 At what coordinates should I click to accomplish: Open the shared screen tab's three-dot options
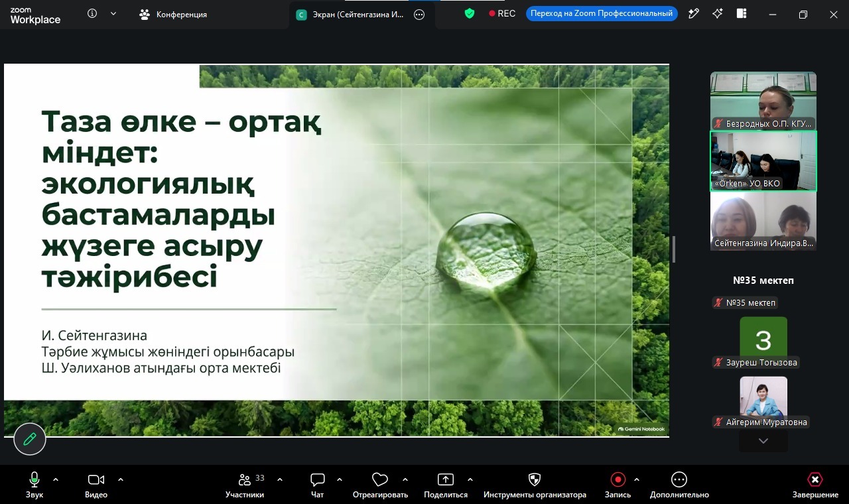pos(419,15)
